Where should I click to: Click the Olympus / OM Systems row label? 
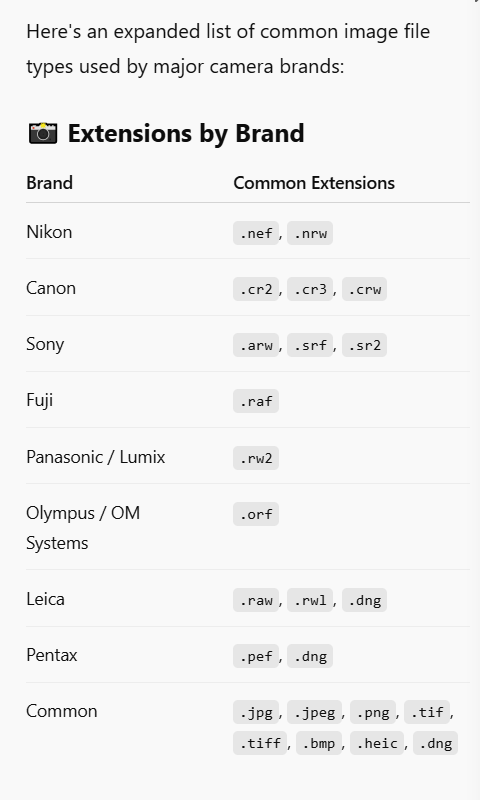click(83, 528)
